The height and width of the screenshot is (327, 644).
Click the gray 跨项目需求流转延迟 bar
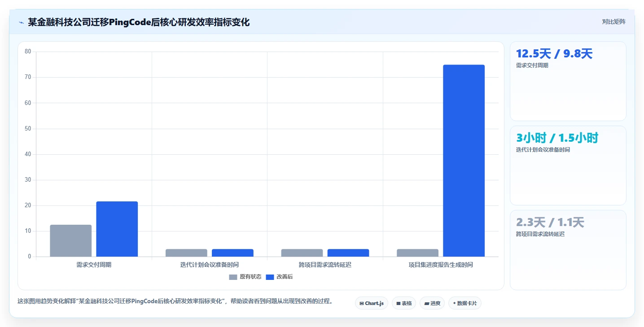click(x=302, y=253)
